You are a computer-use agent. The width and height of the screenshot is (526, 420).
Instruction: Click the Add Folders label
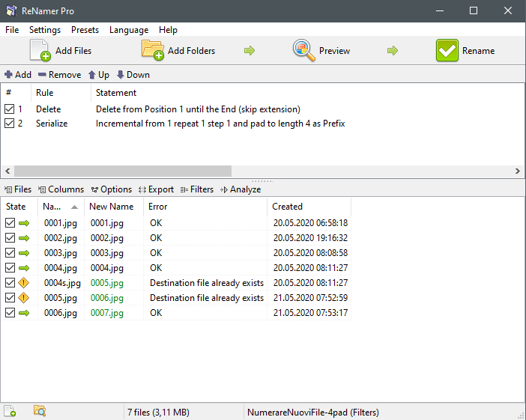191,51
